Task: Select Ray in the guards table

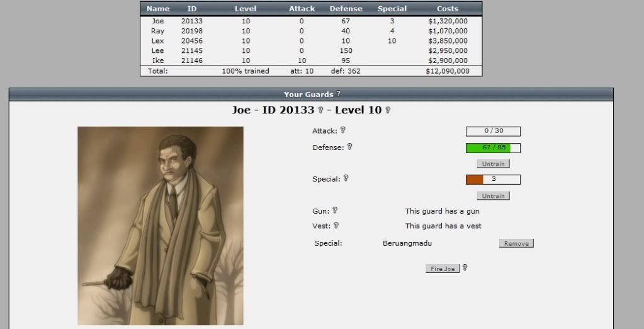Action: [x=158, y=31]
